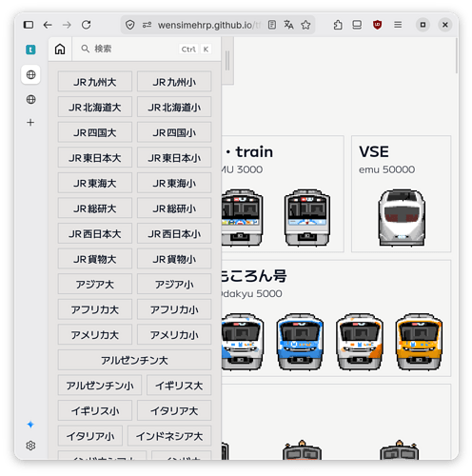472x476 pixels.
Task: Select the active globe tab
Action: point(30,75)
